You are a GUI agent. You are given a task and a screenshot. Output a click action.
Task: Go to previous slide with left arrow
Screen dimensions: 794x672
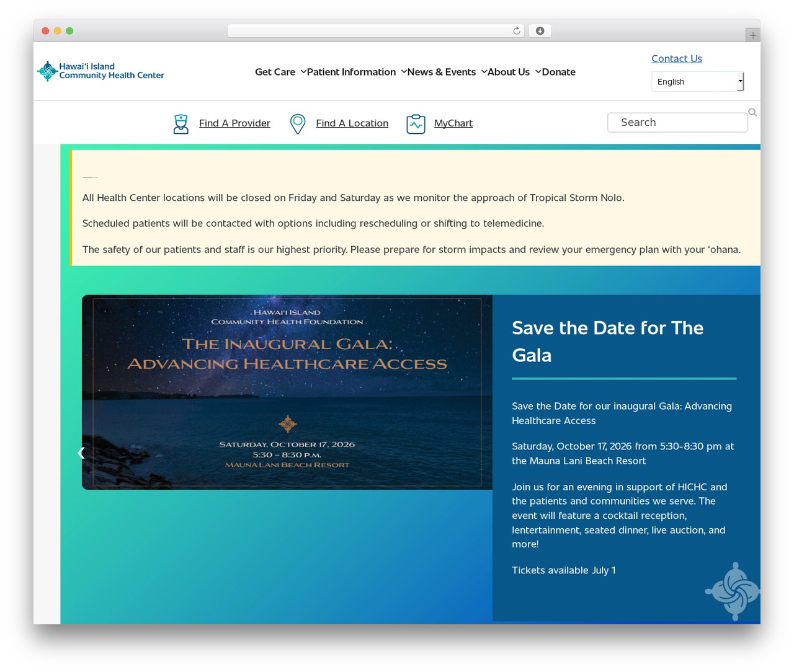pyautogui.click(x=81, y=453)
